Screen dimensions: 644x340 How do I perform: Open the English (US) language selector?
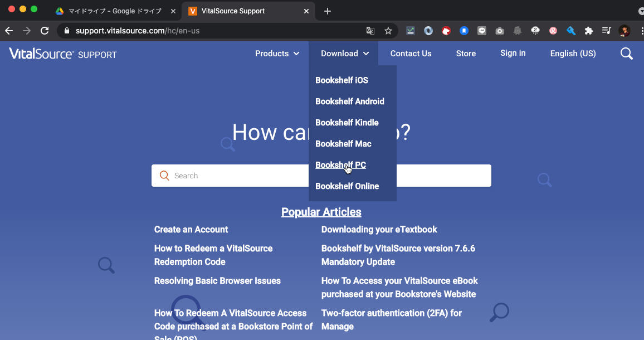tap(573, 54)
